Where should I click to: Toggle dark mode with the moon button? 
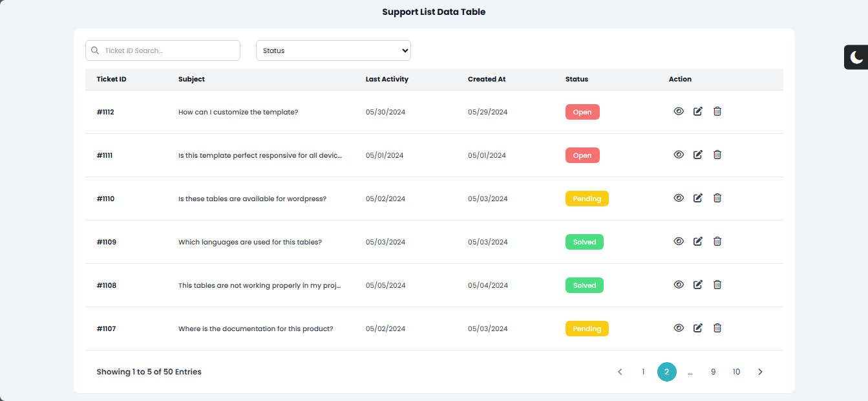pos(856,58)
